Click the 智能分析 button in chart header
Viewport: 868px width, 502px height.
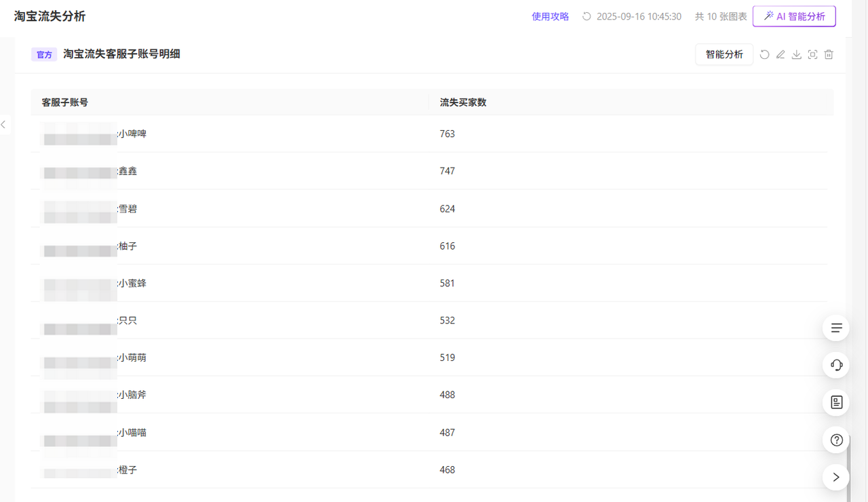[x=724, y=55]
